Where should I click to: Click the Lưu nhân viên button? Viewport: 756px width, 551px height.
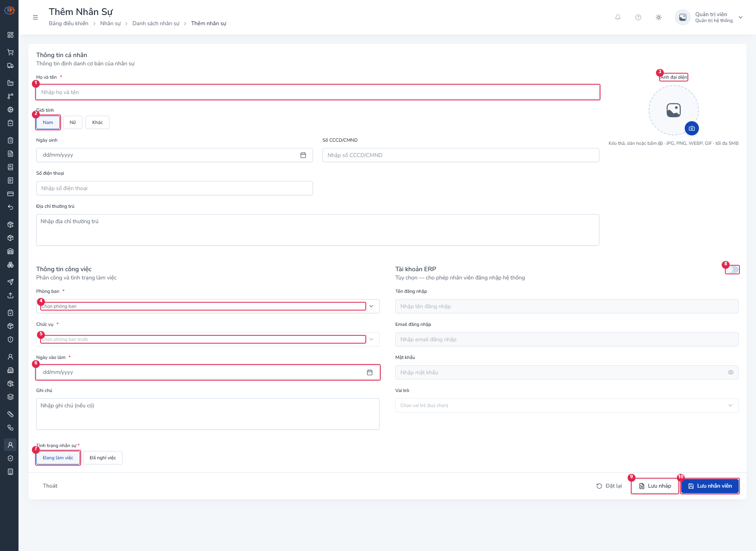710,486
